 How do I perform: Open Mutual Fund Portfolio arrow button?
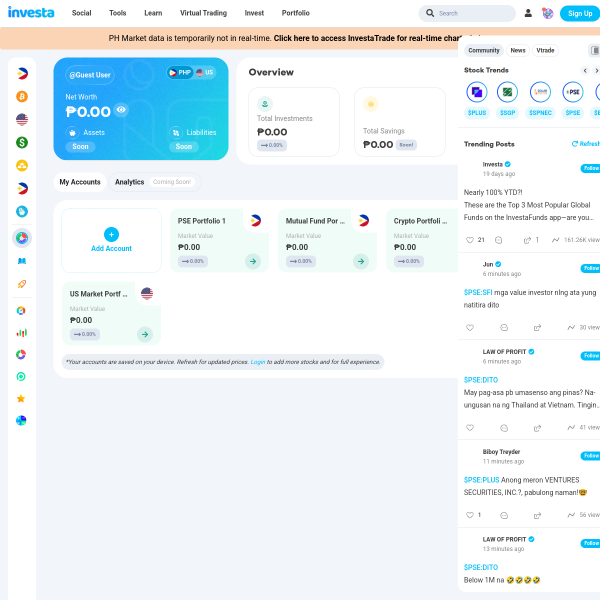[361, 261]
